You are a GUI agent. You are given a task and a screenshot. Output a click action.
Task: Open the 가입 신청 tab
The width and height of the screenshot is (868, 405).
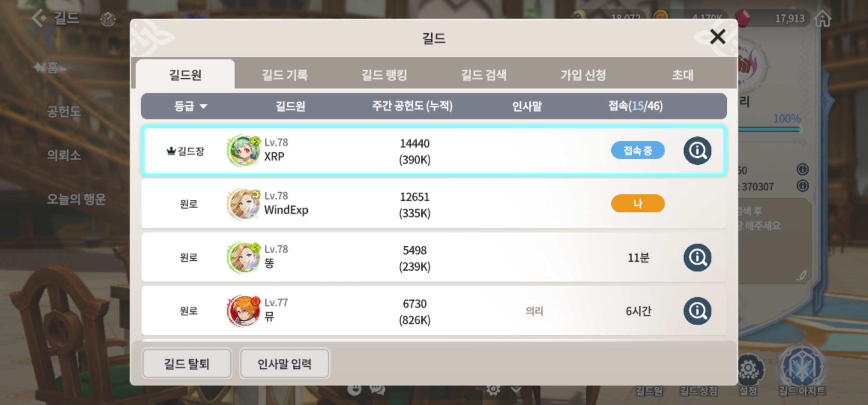(x=583, y=75)
